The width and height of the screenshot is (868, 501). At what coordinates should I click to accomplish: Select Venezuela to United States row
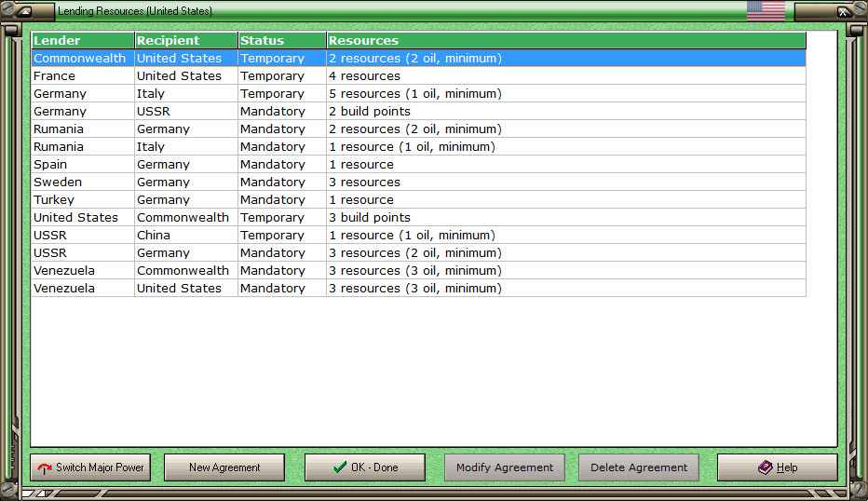pyautogui.click(x=418, y=289)
